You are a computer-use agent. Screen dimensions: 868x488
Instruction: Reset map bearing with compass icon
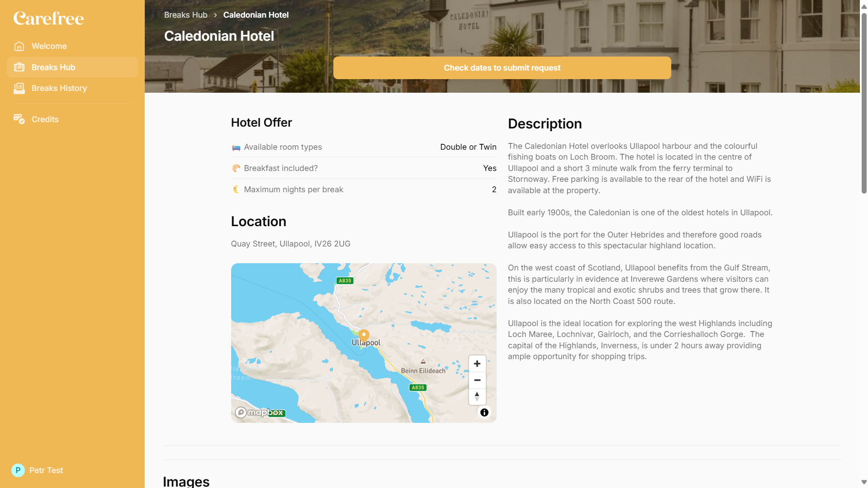tap(477, 397)
